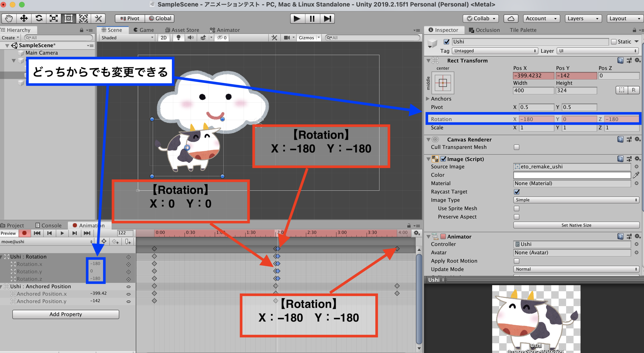Open the Tile Palette tab

pos(523,30)
